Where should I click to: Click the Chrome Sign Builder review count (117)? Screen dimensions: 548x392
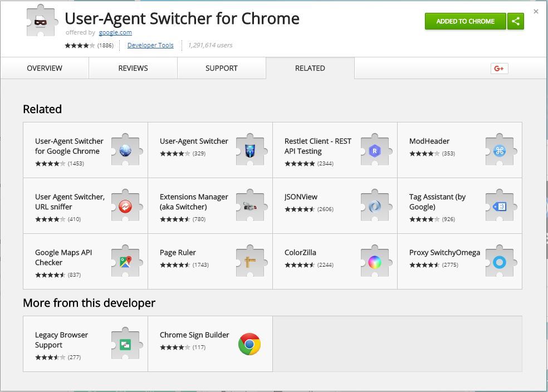pyautogui.click(x=199, y=347)
